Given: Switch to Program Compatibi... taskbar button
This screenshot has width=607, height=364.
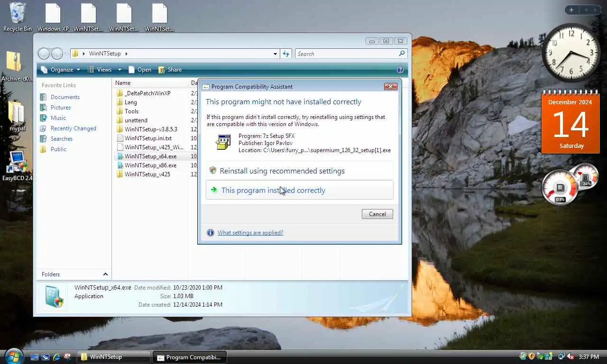Looking at the screenshot, I should [190, 357].
